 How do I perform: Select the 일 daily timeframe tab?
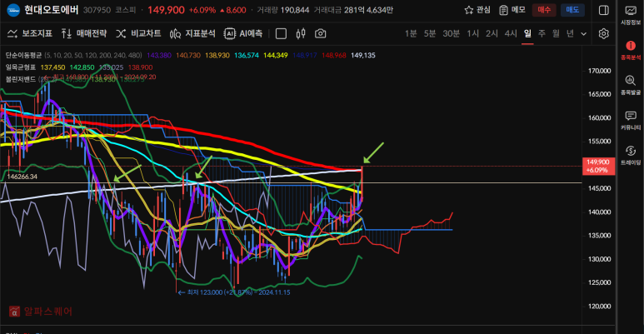point(527,33)
